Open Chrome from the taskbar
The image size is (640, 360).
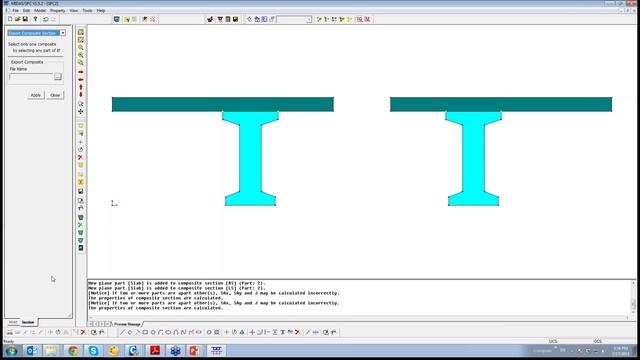click(73, 351)
